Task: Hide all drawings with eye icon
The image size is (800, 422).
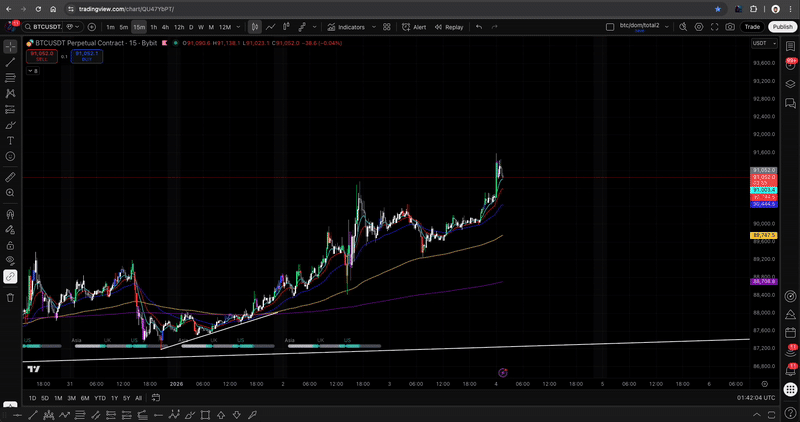Action: click(10, 261)
